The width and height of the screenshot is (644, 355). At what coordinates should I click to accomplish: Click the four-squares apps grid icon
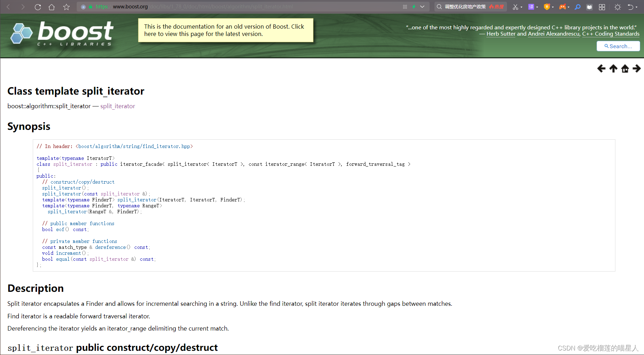[602, 7]
